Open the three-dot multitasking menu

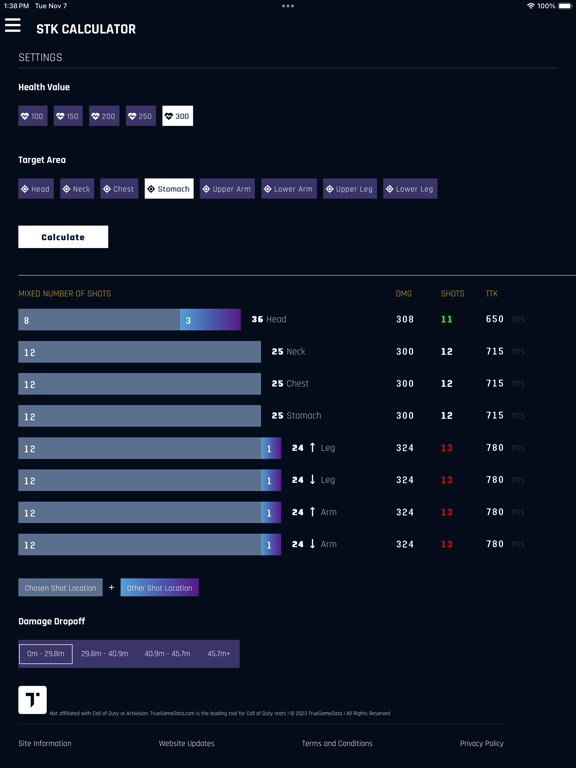tap(288, 6)
